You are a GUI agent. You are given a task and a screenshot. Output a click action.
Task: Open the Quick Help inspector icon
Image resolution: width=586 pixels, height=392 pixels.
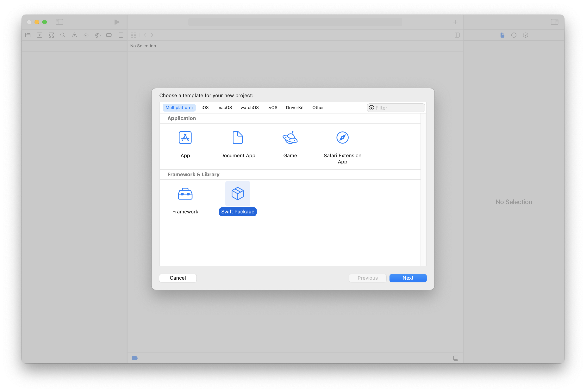coord(525,35)
